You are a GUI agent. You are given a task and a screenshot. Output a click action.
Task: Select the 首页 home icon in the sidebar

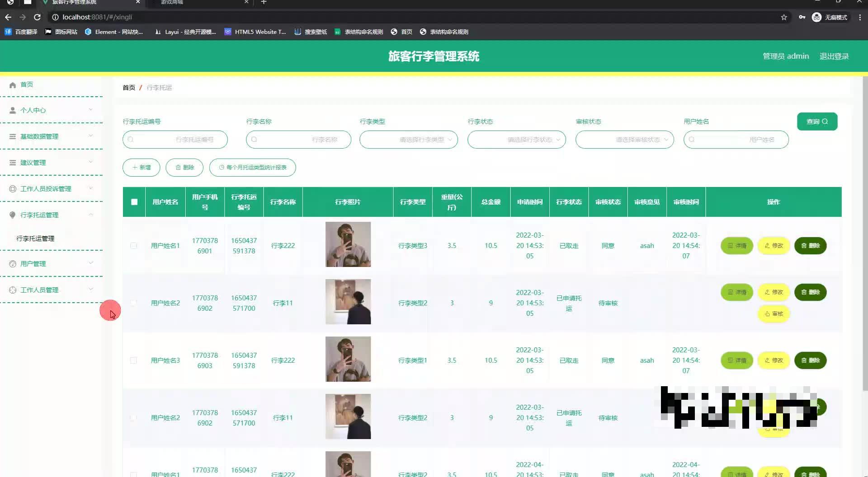pos(13,84)
